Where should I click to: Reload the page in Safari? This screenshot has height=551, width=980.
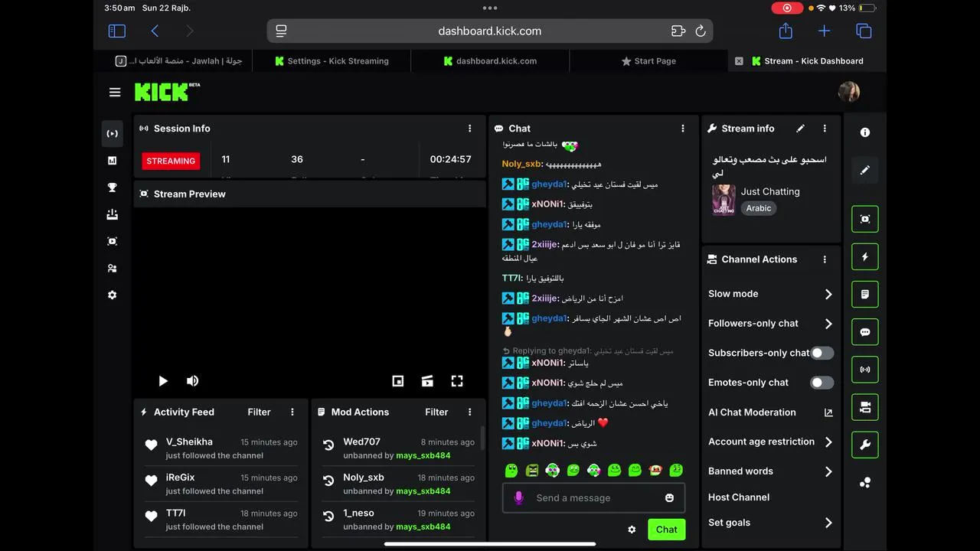(700, 31)
